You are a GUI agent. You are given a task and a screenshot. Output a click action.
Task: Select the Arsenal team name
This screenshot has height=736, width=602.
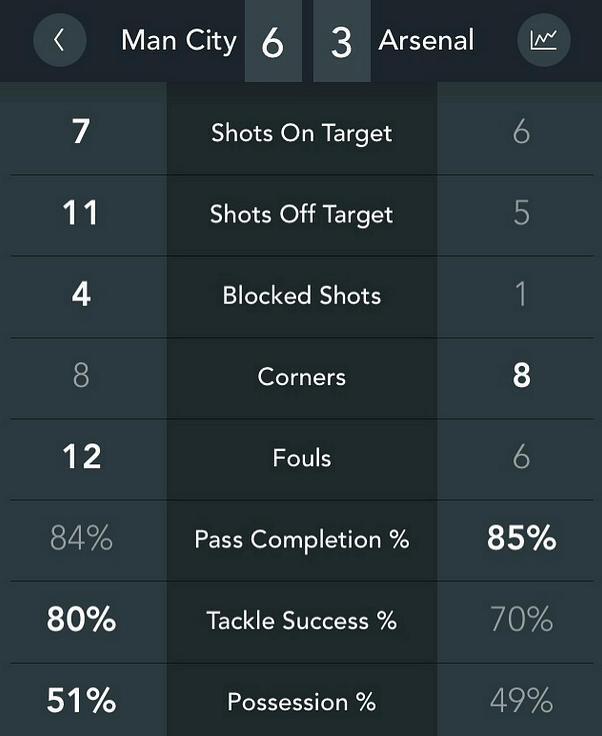point(426,40)
